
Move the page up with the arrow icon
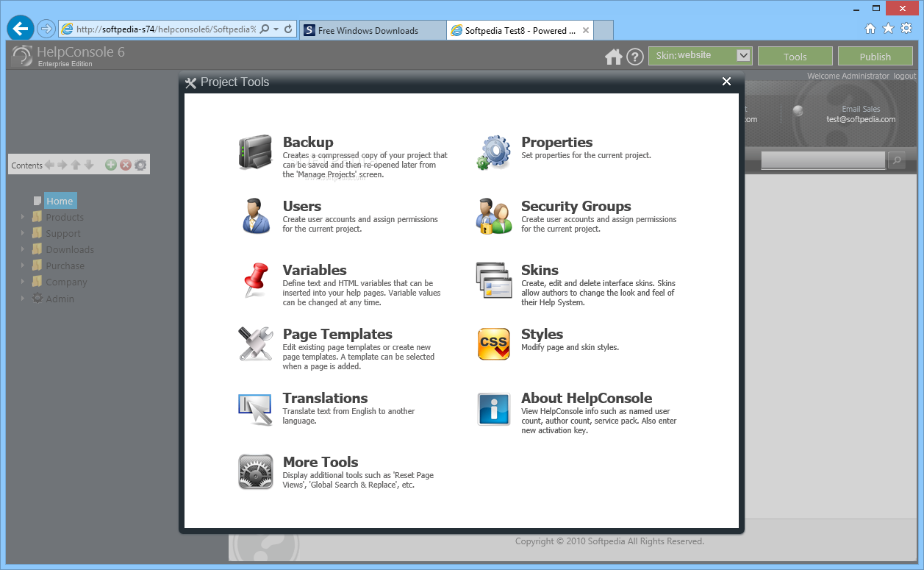[x=76, y=165]
